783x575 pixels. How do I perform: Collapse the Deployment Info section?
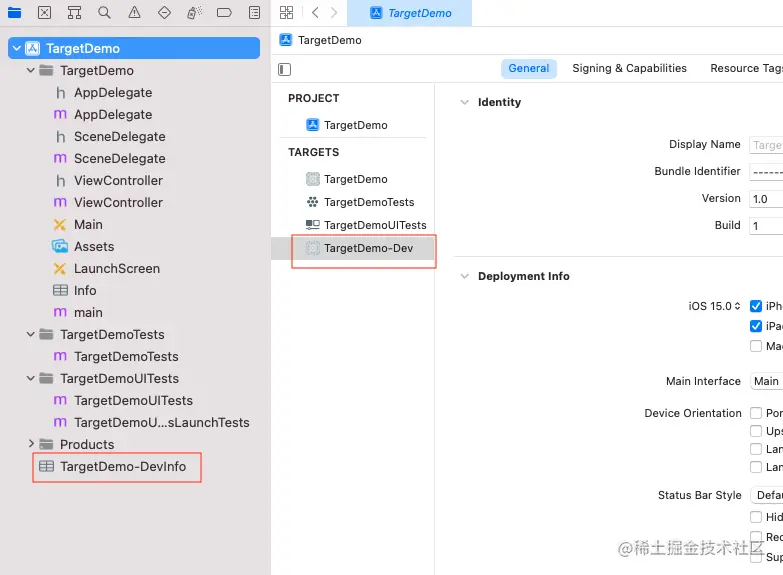(x=464, y=276)
